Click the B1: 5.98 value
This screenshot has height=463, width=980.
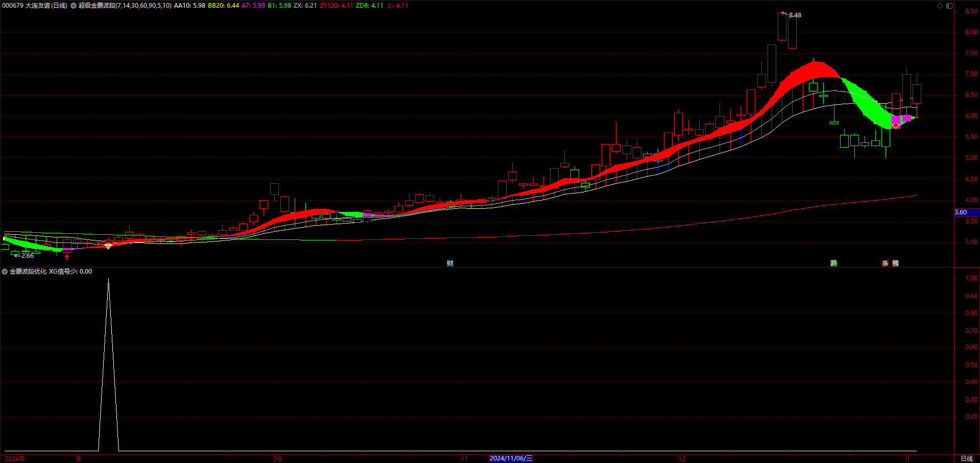pos(279,6)
